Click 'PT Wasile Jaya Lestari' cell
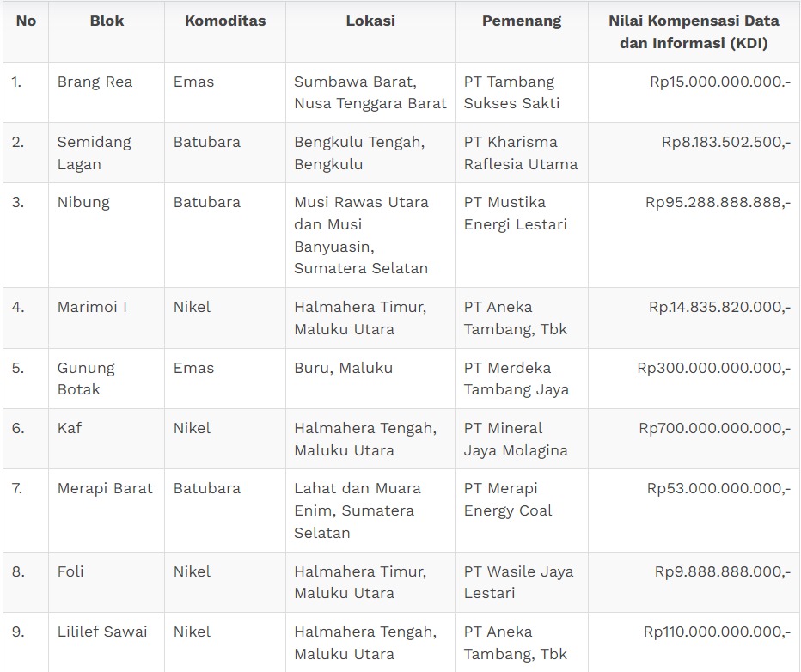This screenshot has height=672, width=801. tap(518, 582)
